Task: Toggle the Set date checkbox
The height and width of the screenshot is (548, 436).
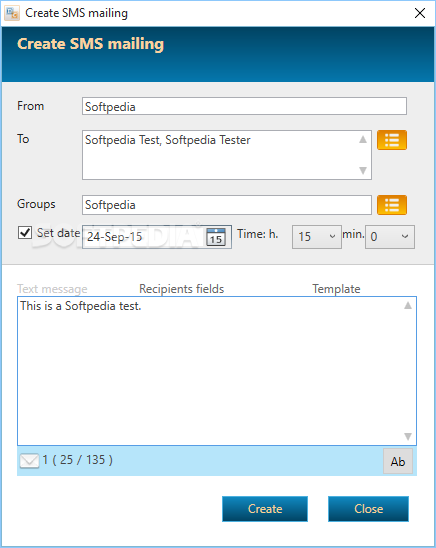Action: [x=25, y=233]
